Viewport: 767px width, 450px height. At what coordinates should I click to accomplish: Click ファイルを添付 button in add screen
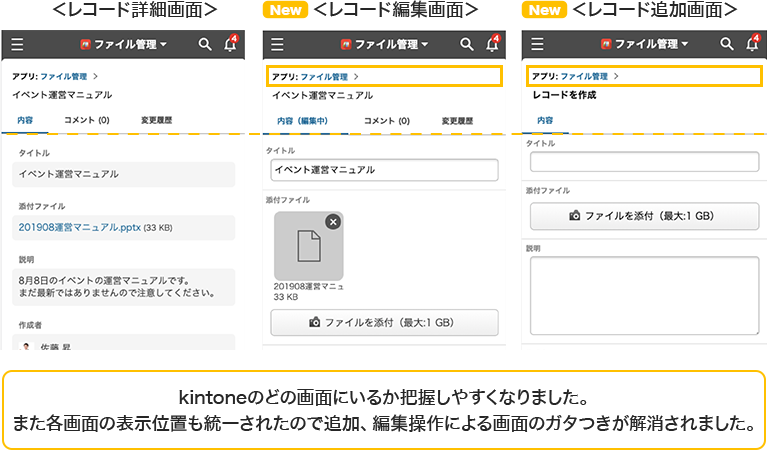point(645,216)
